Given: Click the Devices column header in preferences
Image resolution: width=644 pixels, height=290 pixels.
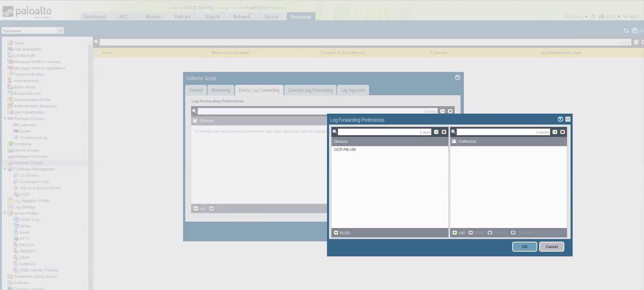Looking at the screenshot, I should 341,141.
